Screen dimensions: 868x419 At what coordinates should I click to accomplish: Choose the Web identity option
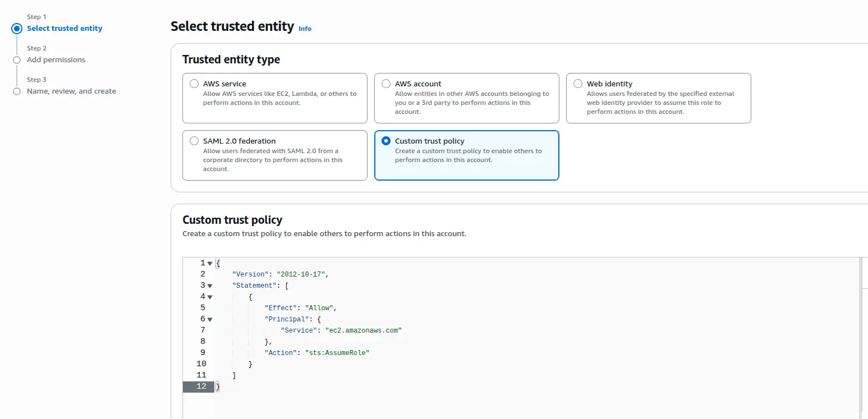click(577, 83)
